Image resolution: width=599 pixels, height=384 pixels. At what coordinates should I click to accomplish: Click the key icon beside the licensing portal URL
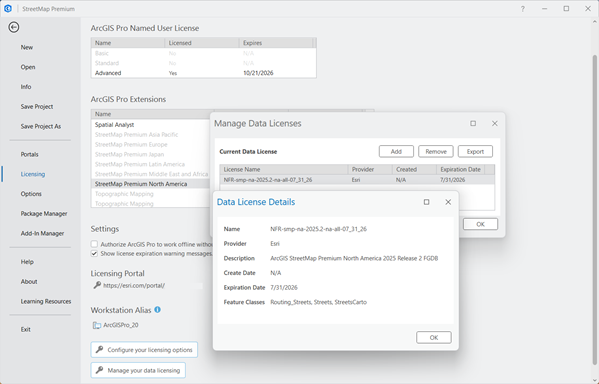coord(97,285)
